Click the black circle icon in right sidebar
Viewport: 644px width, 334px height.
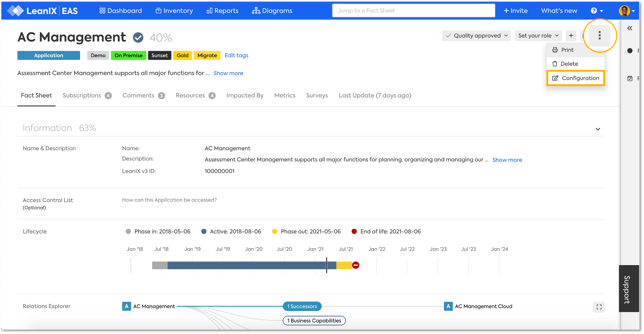tap(630, 51)
